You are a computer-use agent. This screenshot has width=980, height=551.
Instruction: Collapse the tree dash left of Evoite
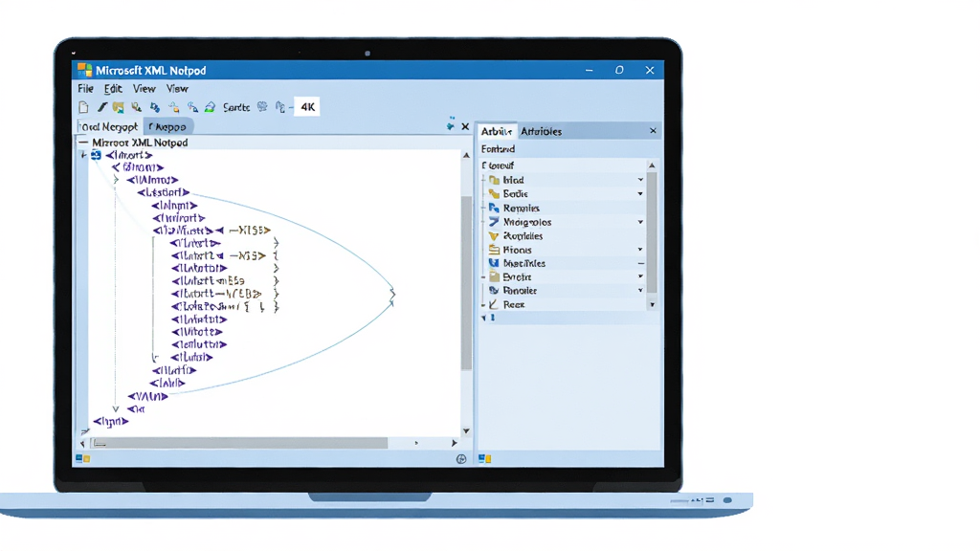[x=483, y=276]
